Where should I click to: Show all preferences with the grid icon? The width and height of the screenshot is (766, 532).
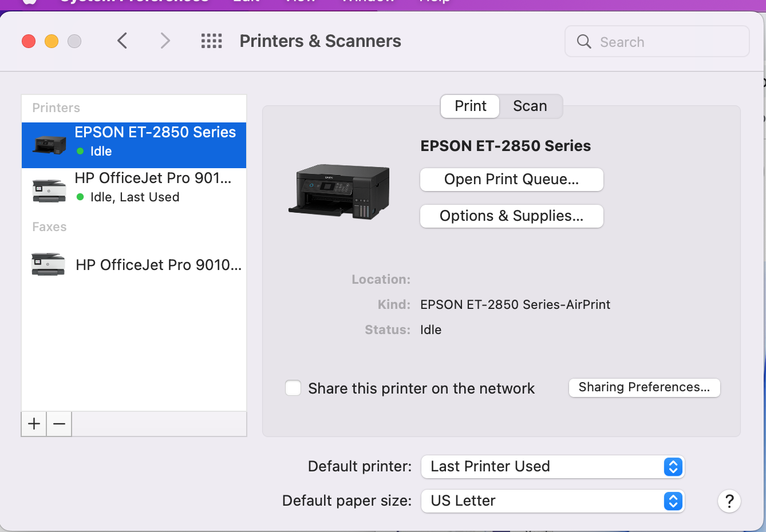(x=211, y=41)
